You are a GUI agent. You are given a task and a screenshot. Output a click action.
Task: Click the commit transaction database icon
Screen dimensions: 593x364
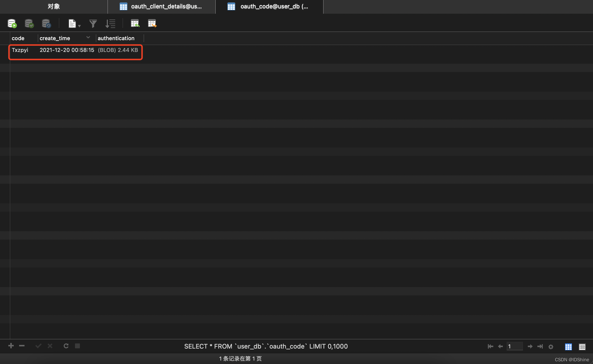29,24
